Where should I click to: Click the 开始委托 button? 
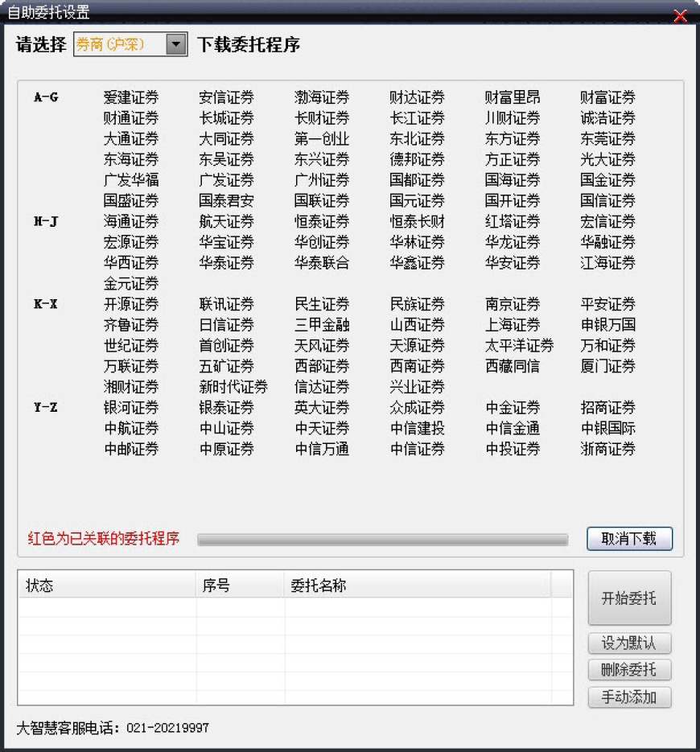tap(629, 598)
